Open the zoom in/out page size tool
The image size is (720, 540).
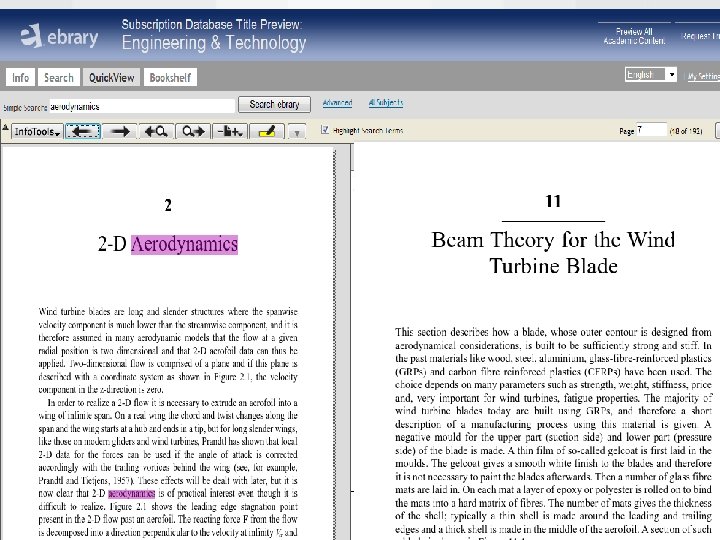click(x=230, y=131)
